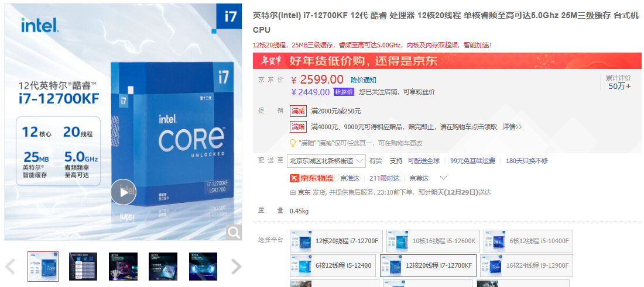Click the lightbulb tip icon beside 满赠满减 note
Image resolution: width=644 pixels, height=287 pixels.
coord(293,143)
